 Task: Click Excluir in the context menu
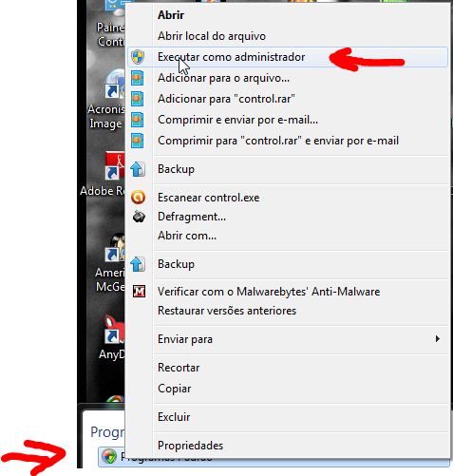point(174,417)
